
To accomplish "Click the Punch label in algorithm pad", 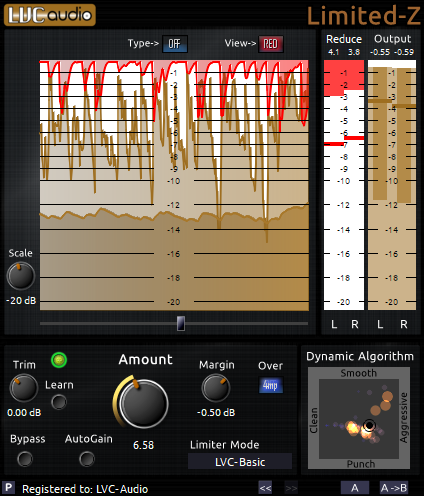I will [x=361, y=464].
